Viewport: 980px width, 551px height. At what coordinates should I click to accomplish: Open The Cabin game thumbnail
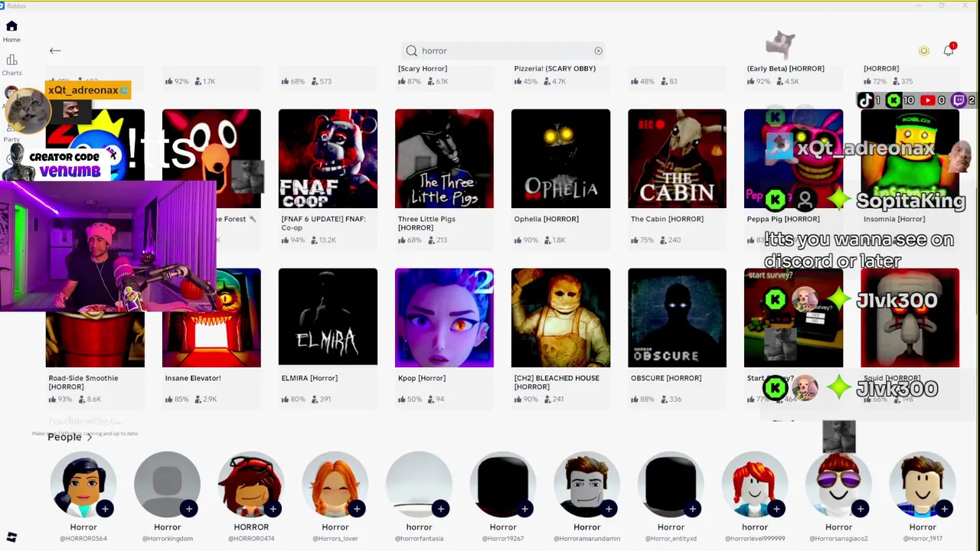click(x=677, y=158)
